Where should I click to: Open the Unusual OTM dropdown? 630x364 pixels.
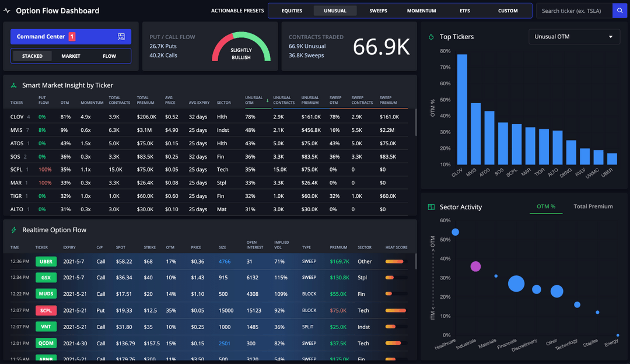point(574,37)
